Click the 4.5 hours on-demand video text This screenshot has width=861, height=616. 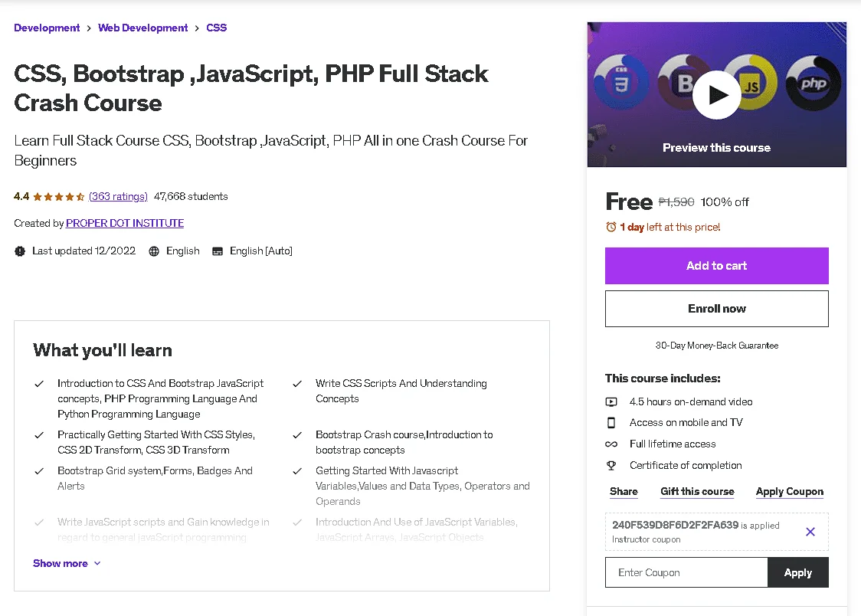point(691,402)
